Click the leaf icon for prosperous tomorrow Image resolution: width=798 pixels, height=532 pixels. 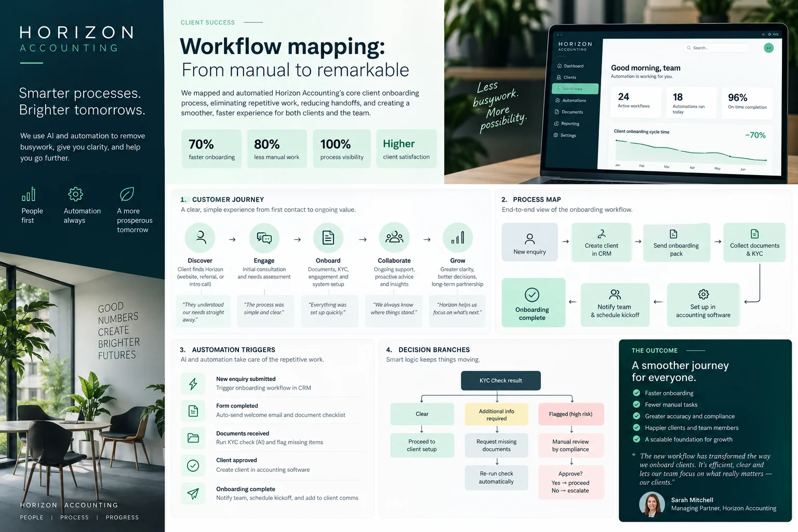(127, 194)
